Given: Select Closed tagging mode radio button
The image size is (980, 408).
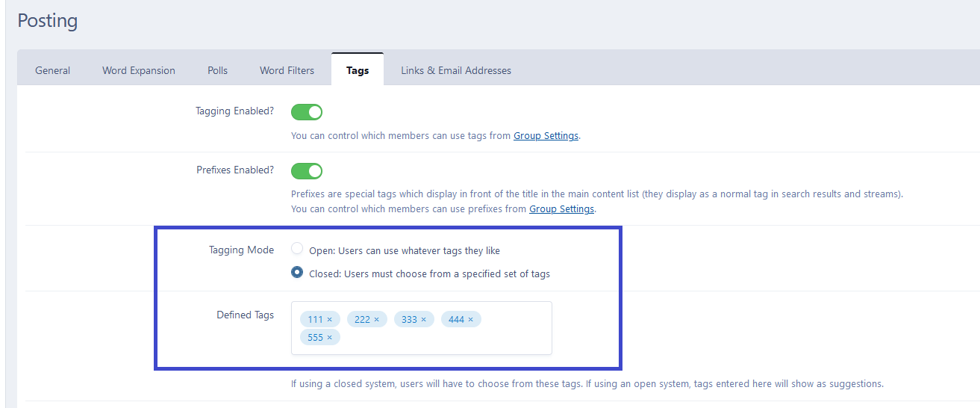Looking at the screenshot, I should coord(297,272).
